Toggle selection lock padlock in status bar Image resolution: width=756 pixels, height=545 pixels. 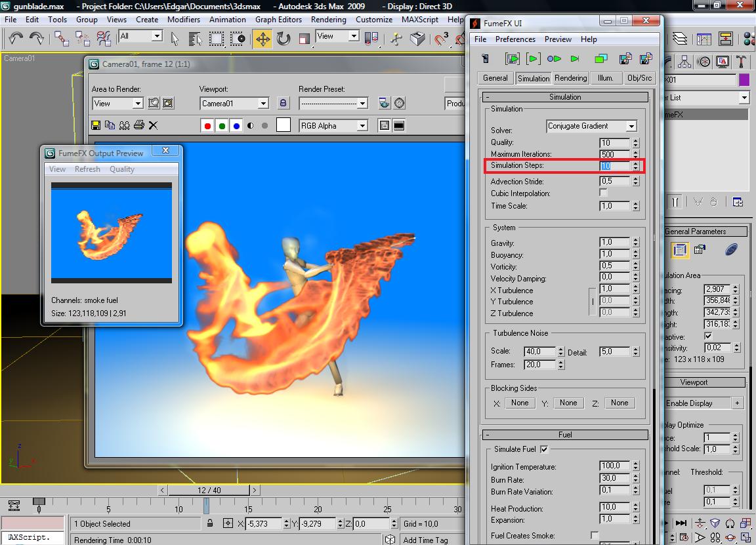(x=210, y=523)
